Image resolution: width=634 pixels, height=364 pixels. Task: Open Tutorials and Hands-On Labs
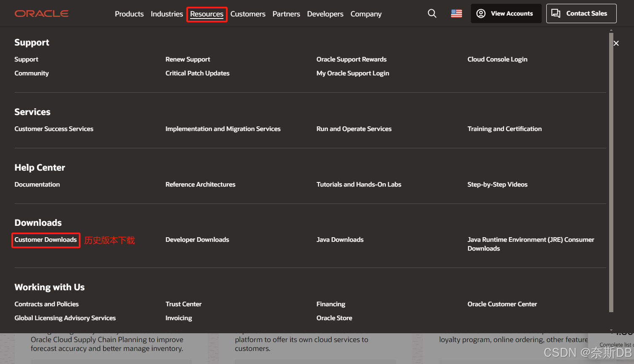point(359,185)
